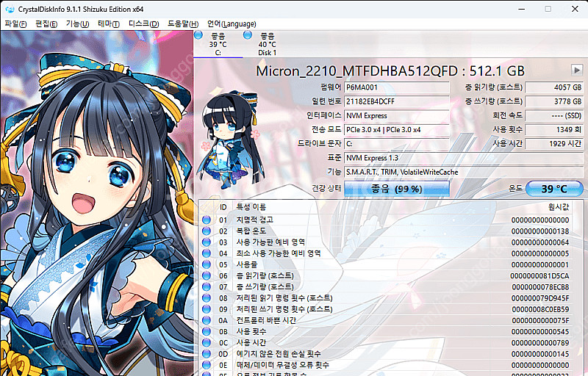Click the 39 °C temperature button

point(554,189)
